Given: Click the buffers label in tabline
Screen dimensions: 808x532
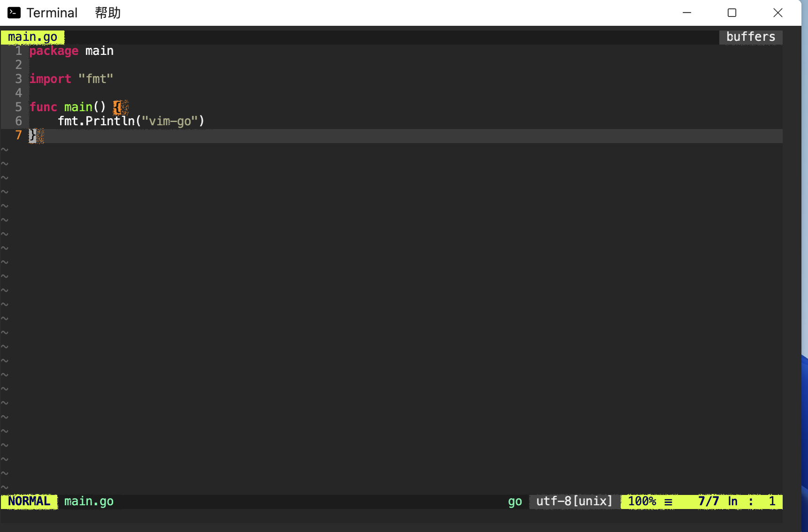Looking at the screenshot, I should click(751, 37).
